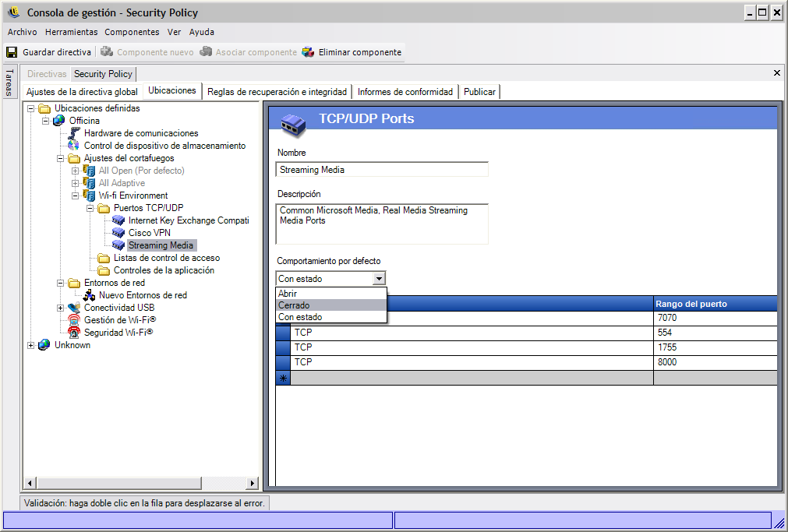Image resolution: width=788 pixels, height=532 pixels.
Task: Expand the Unknown location node
Action: click(31, 345)
